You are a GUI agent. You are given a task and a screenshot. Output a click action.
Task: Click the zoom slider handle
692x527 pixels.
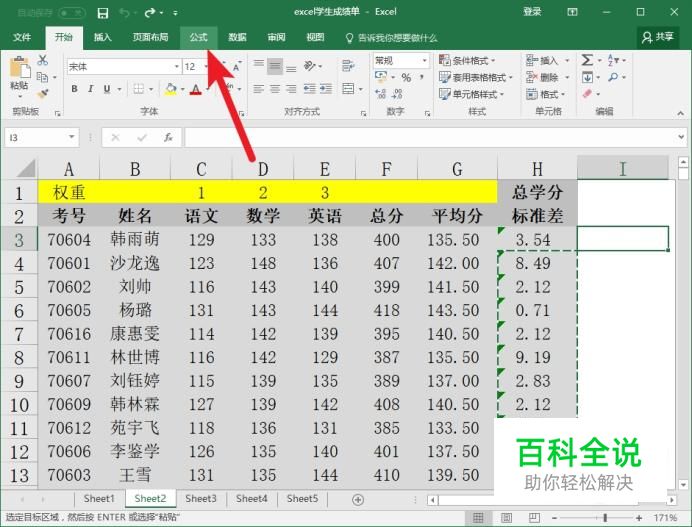605,518
